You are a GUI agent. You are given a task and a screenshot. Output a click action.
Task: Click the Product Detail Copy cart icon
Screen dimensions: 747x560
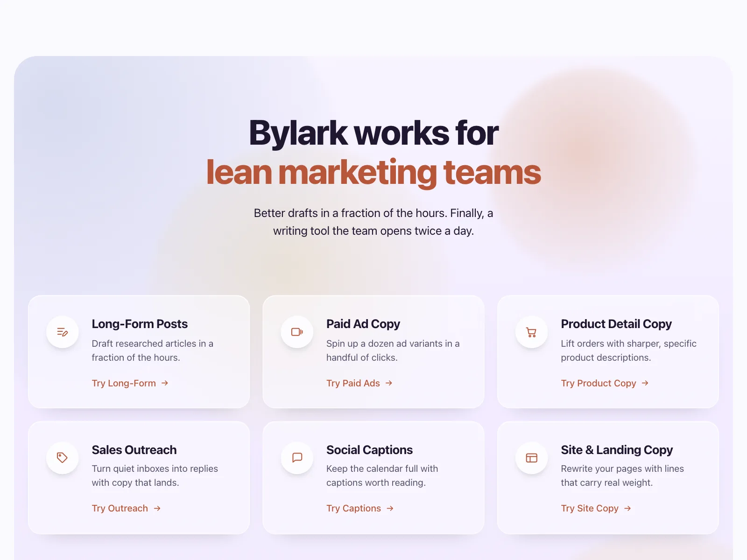[x=531, y=332]
